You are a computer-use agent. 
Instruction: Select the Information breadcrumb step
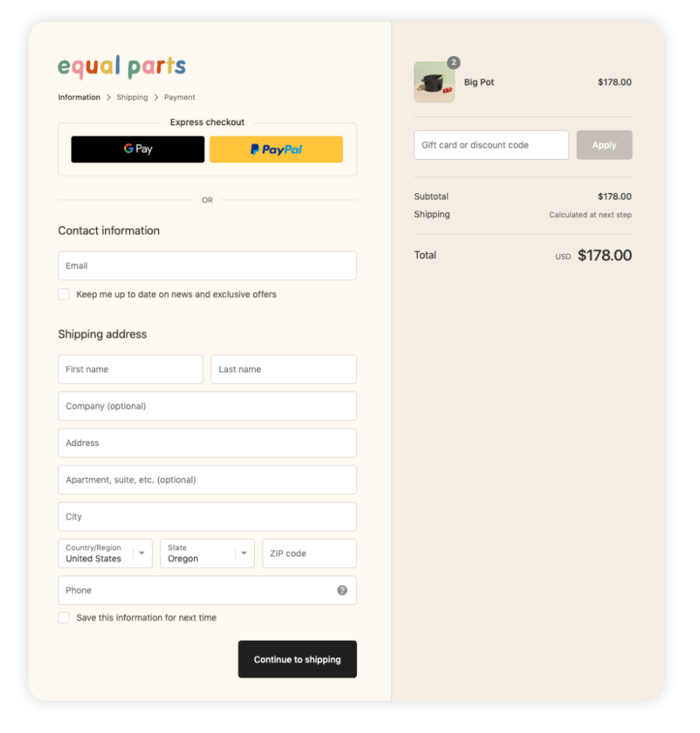(x=79, y=97)
